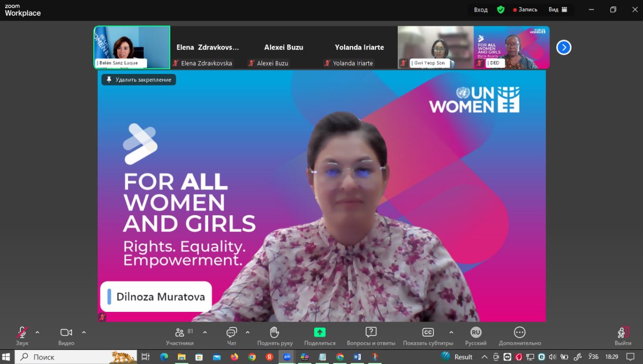Expand chat options arrow beside Чат

(247, 333)
